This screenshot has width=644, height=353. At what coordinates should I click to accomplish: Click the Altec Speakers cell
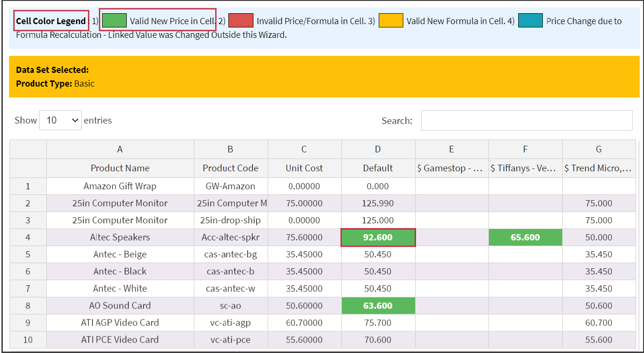click(120, 238)
